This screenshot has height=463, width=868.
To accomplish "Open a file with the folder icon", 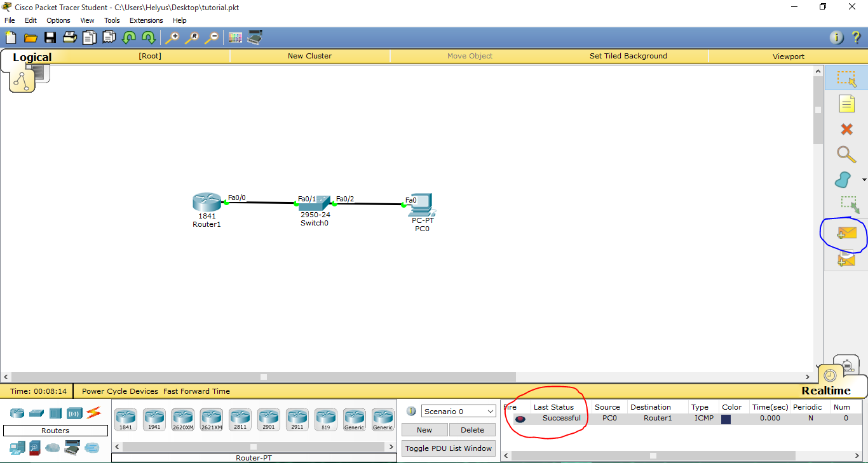I will tap(31, 37).
